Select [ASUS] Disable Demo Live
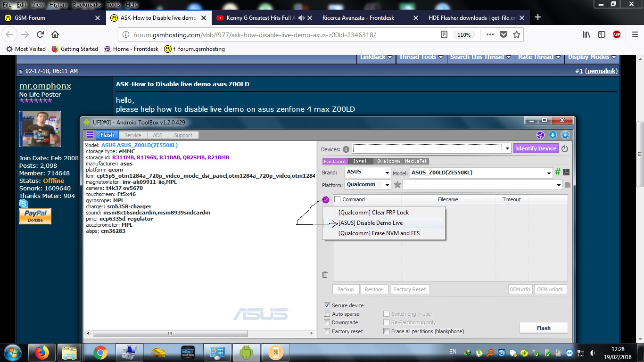644x362 pixels. pyautogui.click(x=384, y=223)
